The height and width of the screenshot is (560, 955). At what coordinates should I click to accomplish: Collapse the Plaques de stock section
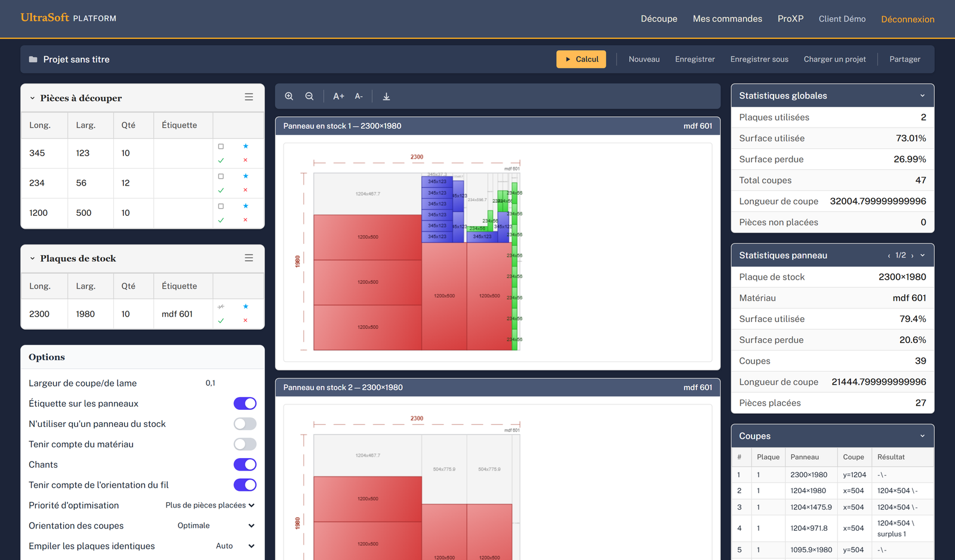point(32,259)
